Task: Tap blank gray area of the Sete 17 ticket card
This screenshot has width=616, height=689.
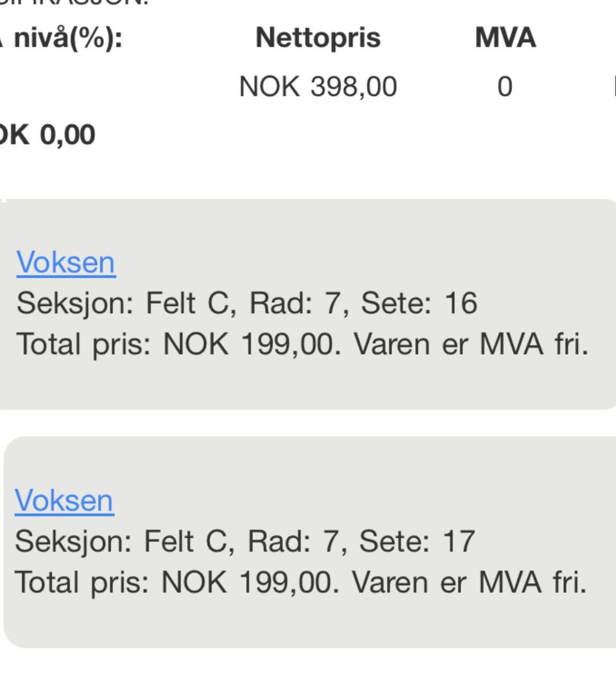Action: 307,624
